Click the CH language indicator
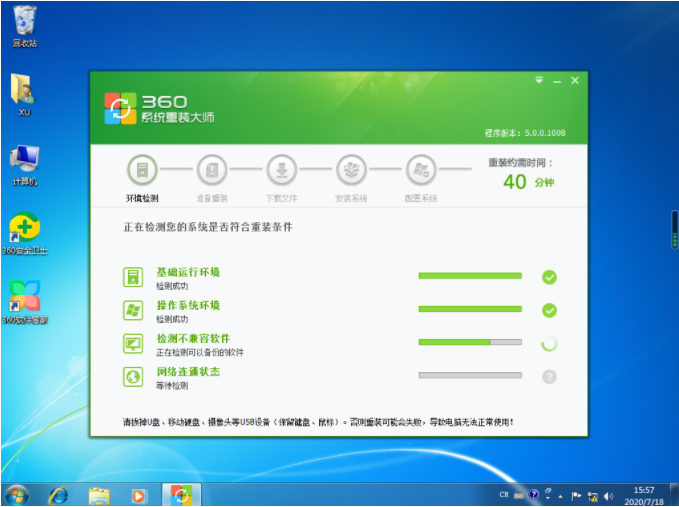The height and width of the screenshot is (507, 679). click(x=504, y=494)
